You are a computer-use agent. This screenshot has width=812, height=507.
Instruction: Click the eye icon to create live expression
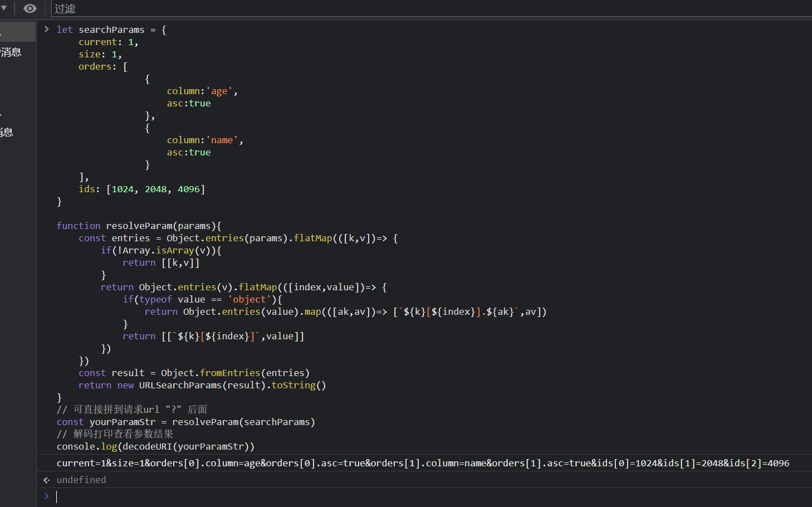coord(30,8)
